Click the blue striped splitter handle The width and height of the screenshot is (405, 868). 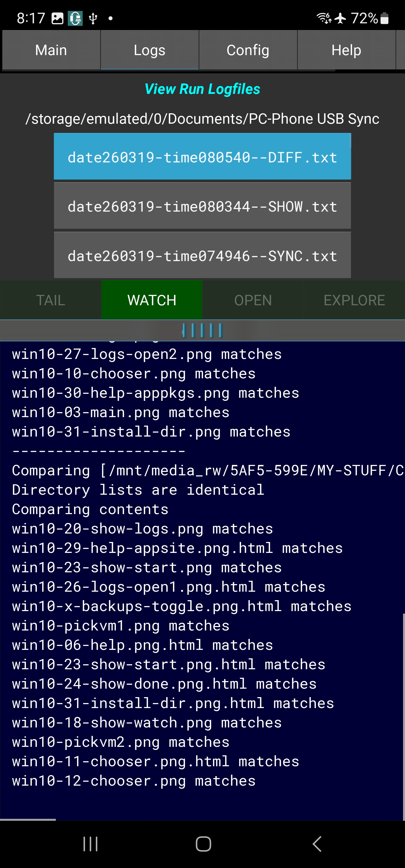point(202,331)
